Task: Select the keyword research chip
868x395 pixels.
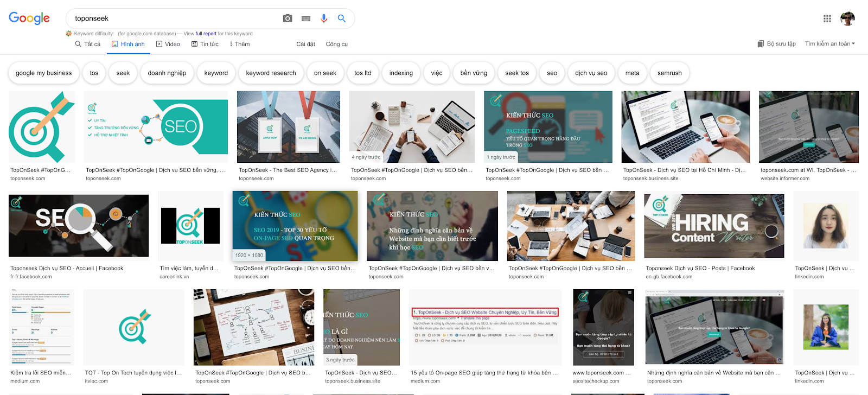Action: 271,73
